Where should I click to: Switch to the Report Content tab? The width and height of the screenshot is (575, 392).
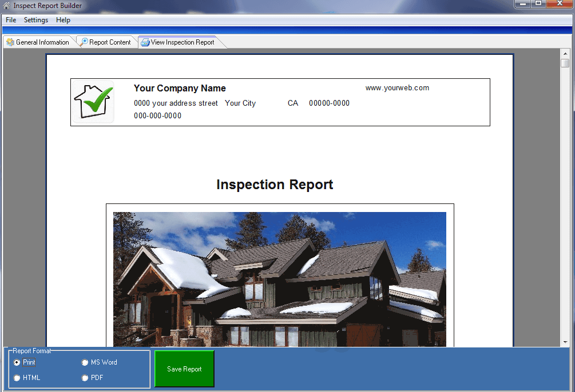[110, 42]
